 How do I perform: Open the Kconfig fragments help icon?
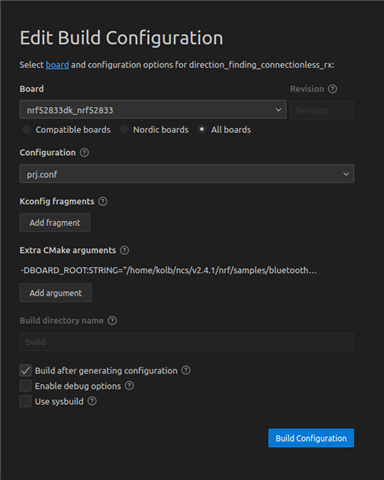103,201
